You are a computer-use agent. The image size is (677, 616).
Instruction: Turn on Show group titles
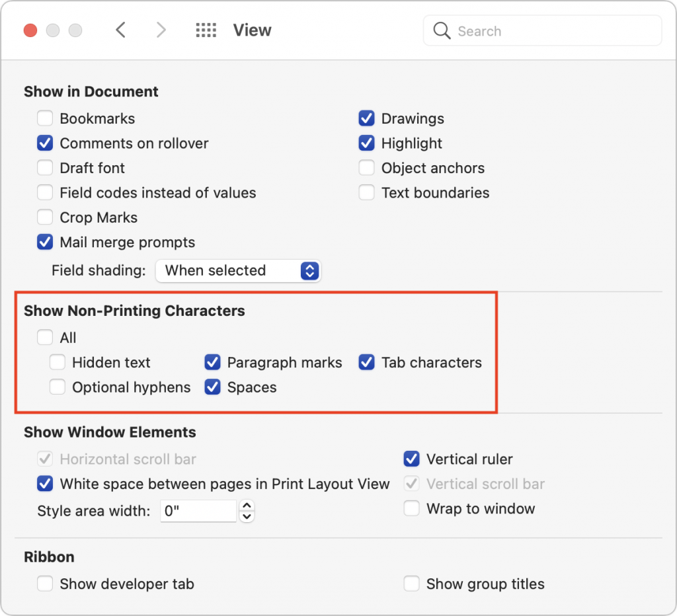coord(412,584)
